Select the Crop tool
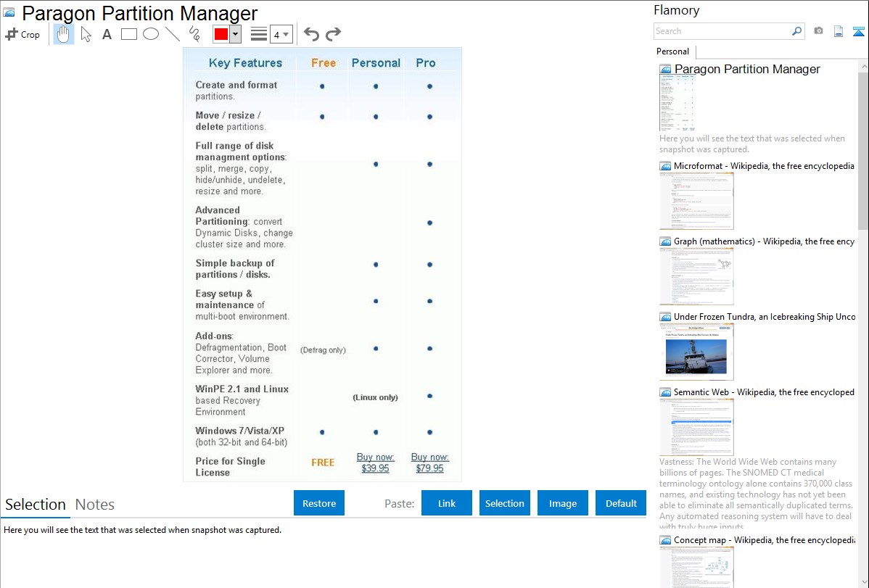This screenshot has width=869, height=588. [22, 34]
